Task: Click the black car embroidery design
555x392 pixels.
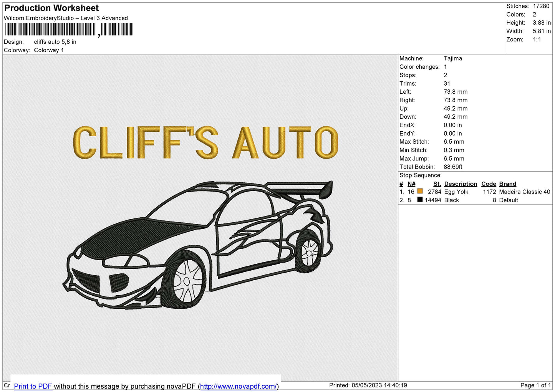Action: 198,245
